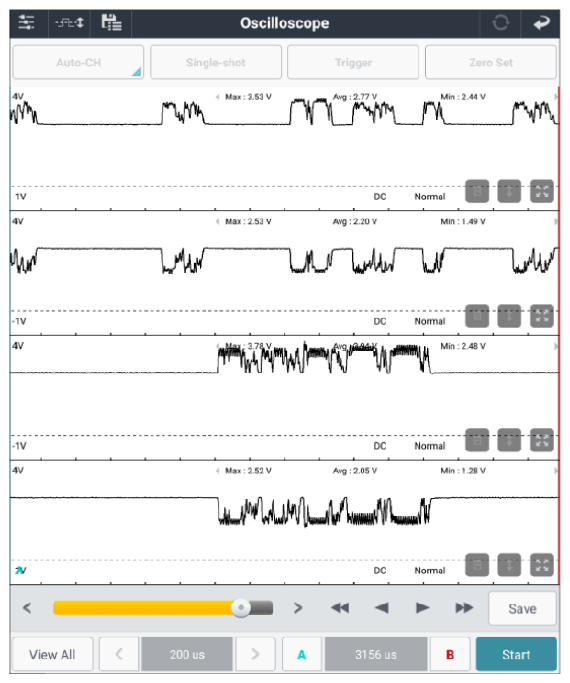The image size is (570, 683).
Task: Open memo icon on third channel
Action: click(x=477, y=440)
